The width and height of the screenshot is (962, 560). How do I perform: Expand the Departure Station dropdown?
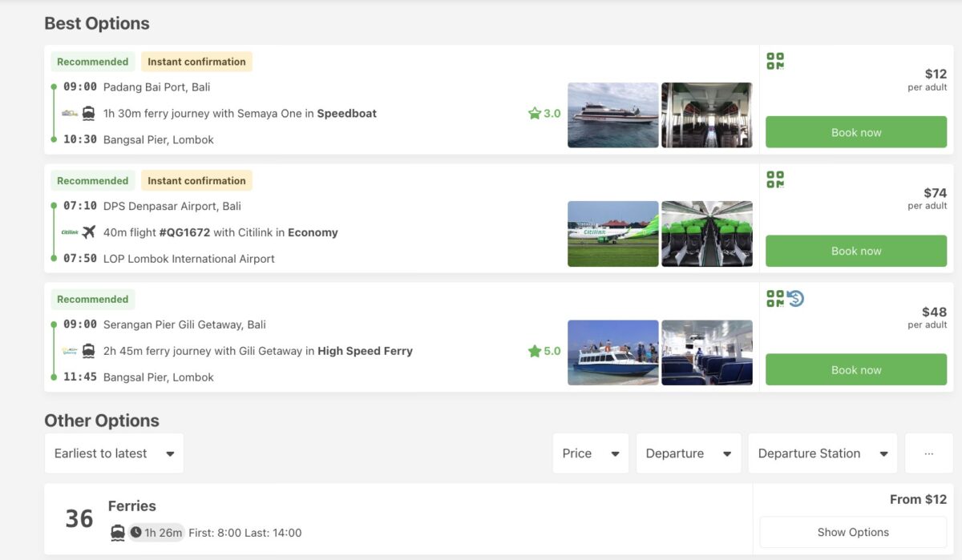coord(822,453)
